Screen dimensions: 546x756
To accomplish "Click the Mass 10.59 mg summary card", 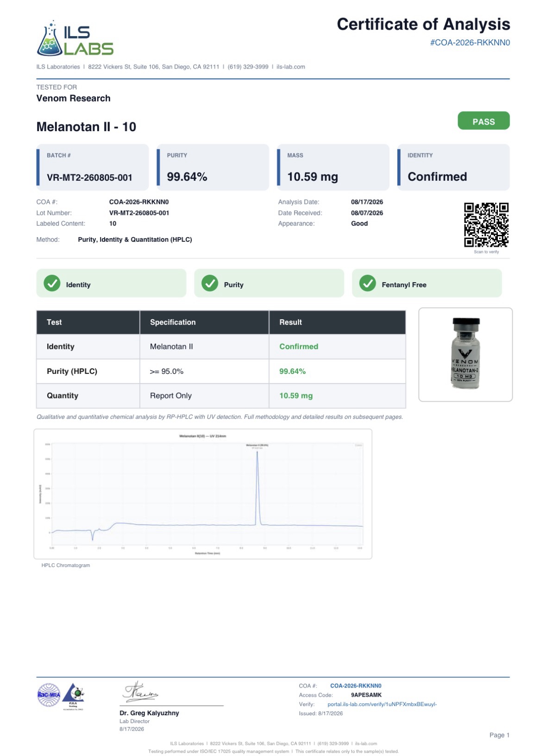I will 333,167.
